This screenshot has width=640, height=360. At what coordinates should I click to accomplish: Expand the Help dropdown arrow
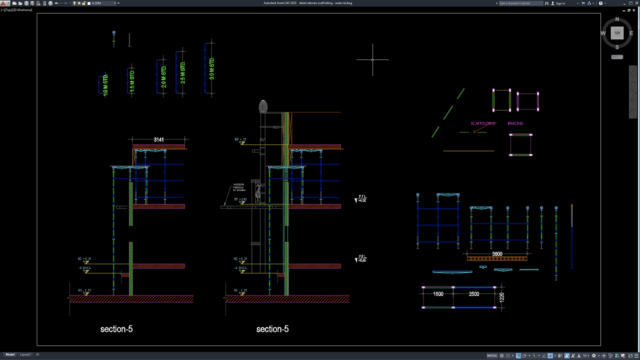pyautogui.click(x=605, y=3)
